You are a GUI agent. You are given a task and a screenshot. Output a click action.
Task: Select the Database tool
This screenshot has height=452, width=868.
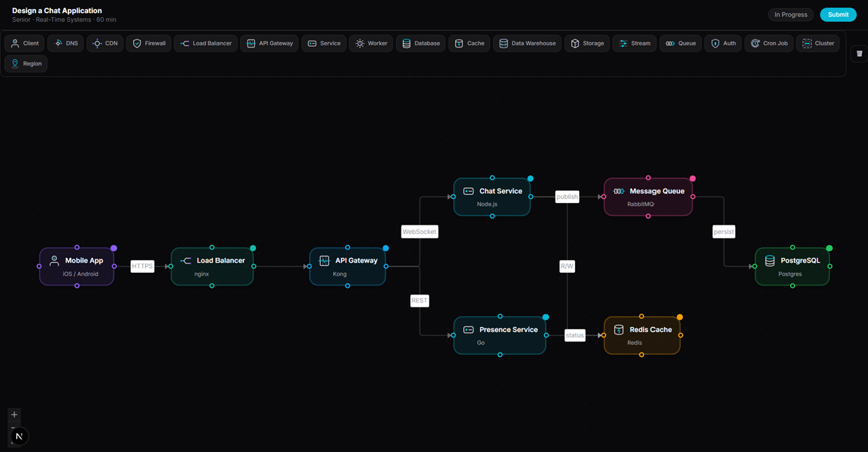[x=420, y=43]
